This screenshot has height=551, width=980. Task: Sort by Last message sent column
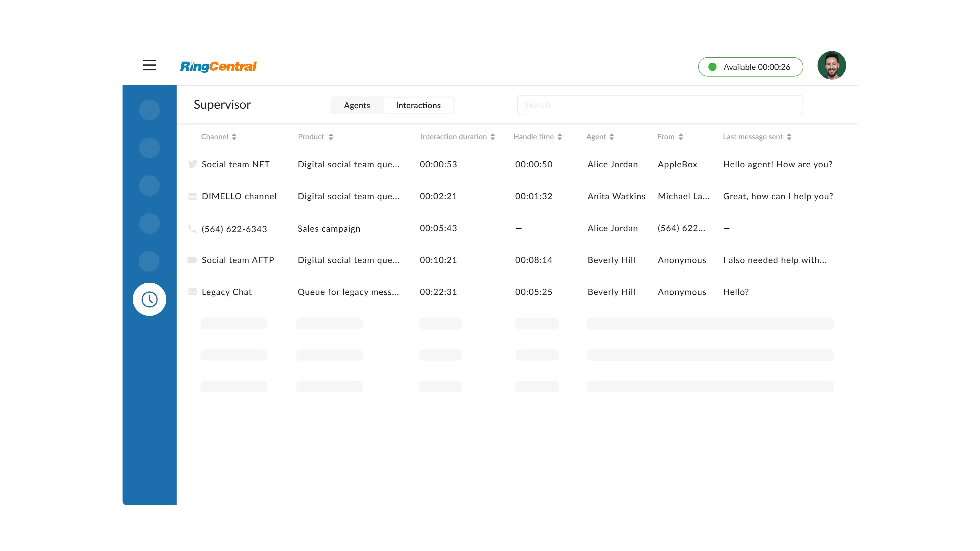point(757,137)
